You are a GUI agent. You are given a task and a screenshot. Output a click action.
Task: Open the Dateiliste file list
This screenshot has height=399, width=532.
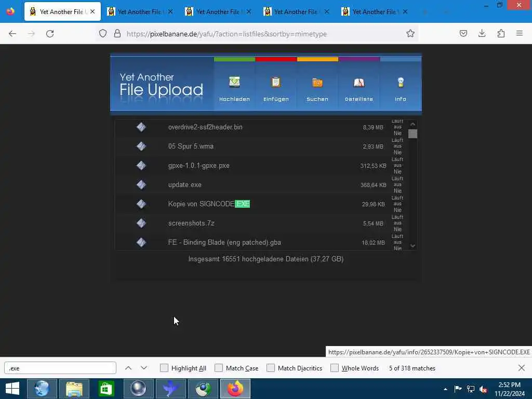click(x=358, y=89)
